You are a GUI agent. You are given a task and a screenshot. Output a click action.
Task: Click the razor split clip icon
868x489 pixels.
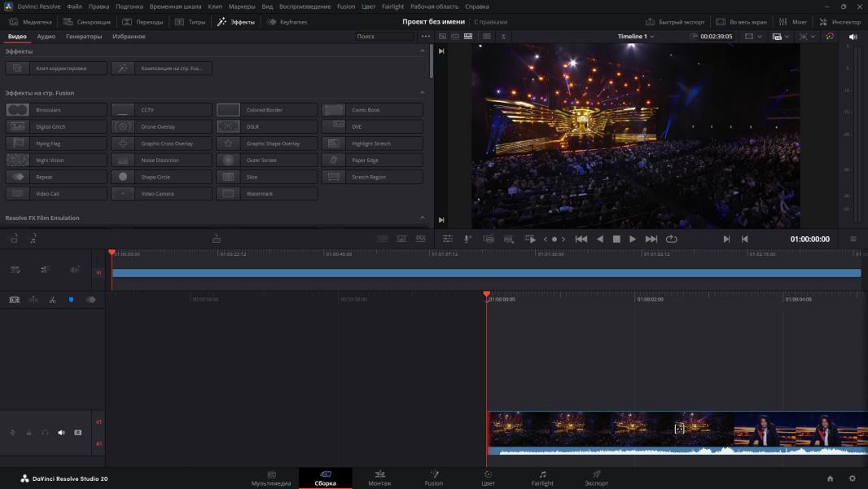pos(52,300)
